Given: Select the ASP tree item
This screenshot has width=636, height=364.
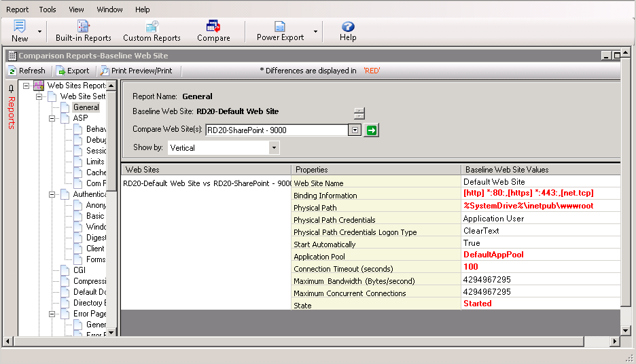Looking at the screenshot, I should click(x=80, y=118).
